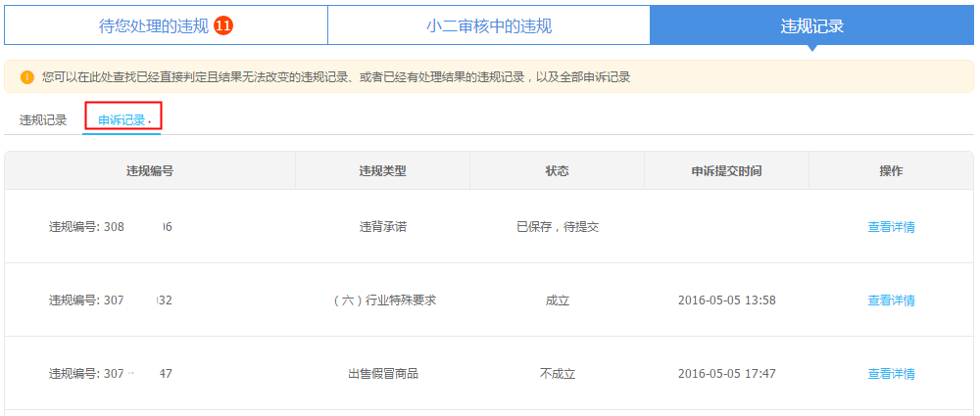Viewport: 980px width, 416px height.
Task: View details for 违背承诺 record
Action: click(x=891, y=227)
